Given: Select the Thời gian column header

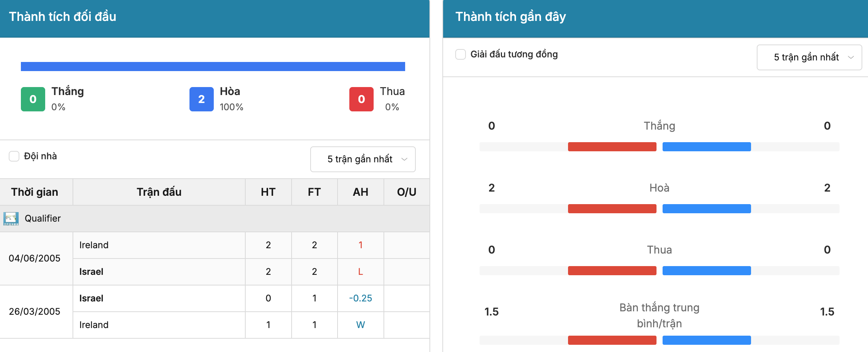Looking at the screenshot, I should pyautogui.click(x=35, y=192).
